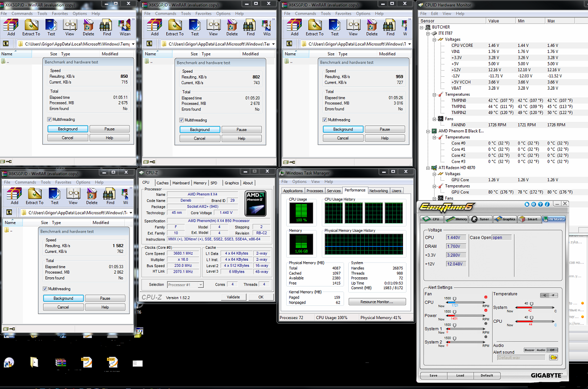Screen dimensions: 588x389
Task: Switch EasyTune6 temperature unit to Fahrenheit
Action: (553, 295)
